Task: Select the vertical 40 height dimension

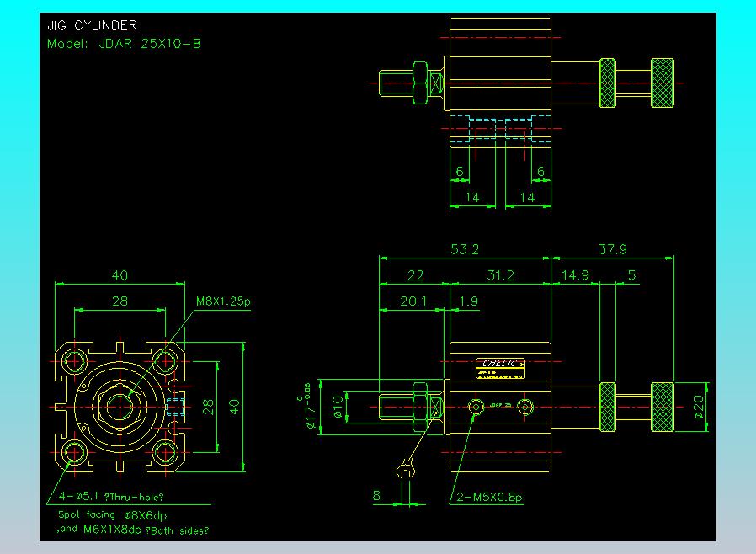Action: click(234, 407)
